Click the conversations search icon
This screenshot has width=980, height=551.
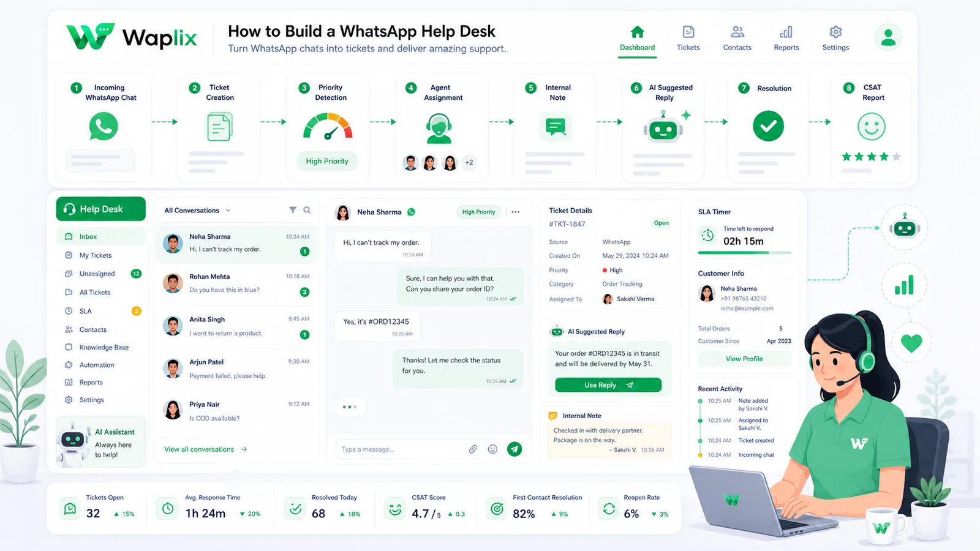tap(307, 210)
